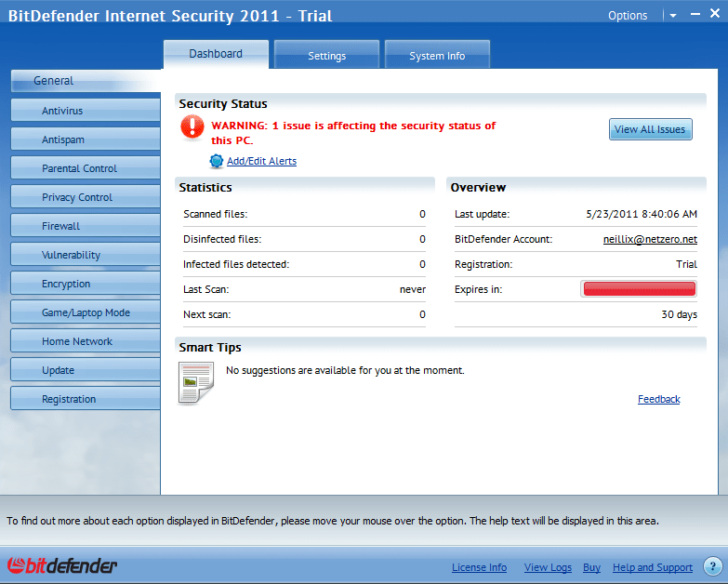
Task: Open the Home Network section
Action: (x=86, y=340)
